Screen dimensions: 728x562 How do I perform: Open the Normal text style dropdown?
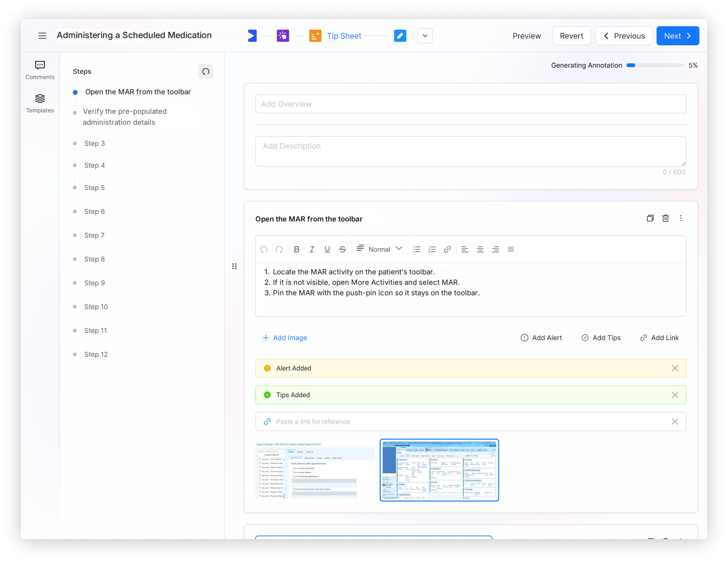coord(380,249)
